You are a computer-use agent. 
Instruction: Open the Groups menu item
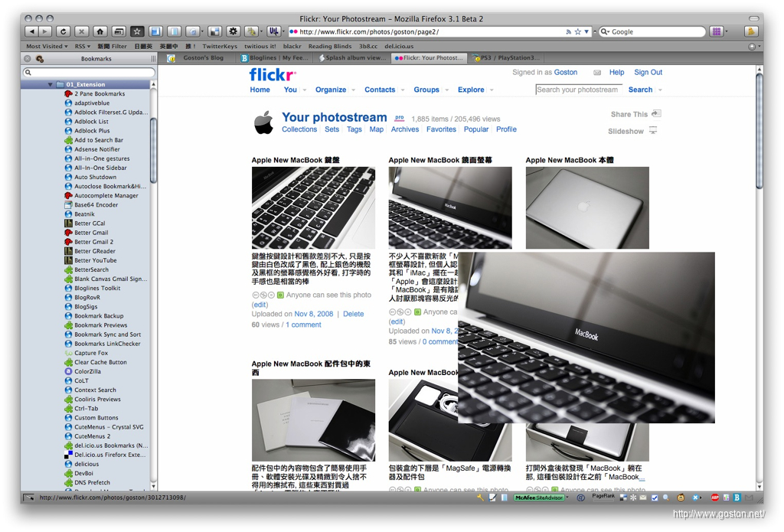click(x=426, y=90)
